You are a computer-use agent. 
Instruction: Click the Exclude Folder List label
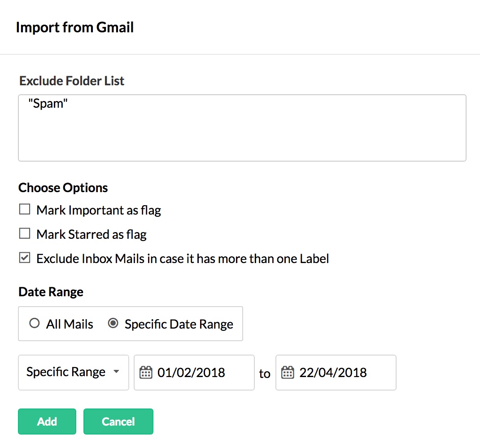[x=72, y=81]
